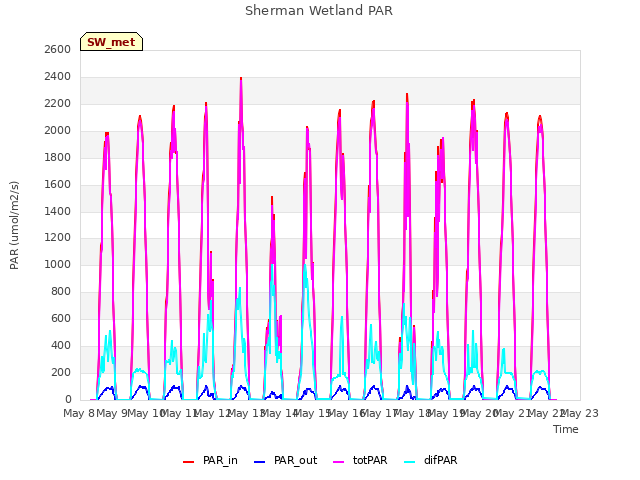Screen dimensions: 640x480
Task: Click the x-axis tick May 8
Action: (x=79, y=413)
